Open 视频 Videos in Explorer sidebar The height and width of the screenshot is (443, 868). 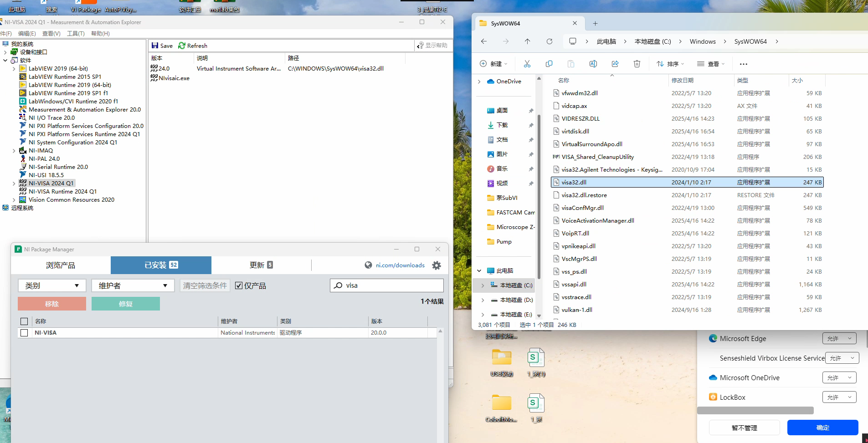pyautogui.click(x=502, y=183)
